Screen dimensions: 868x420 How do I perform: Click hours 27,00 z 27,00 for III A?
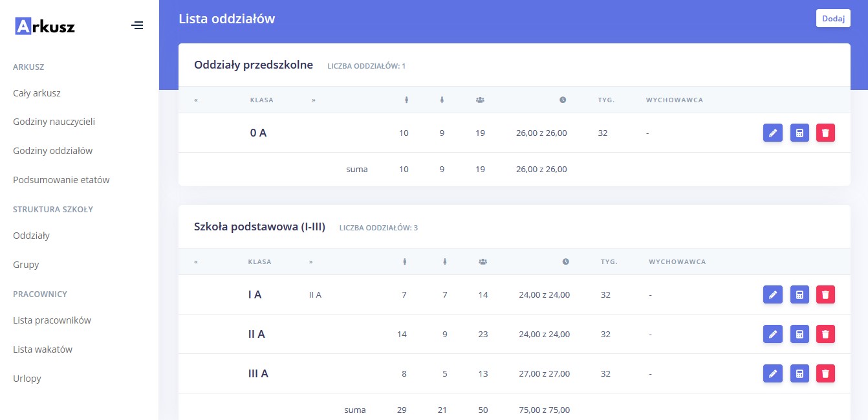click(x=545, y=373)
